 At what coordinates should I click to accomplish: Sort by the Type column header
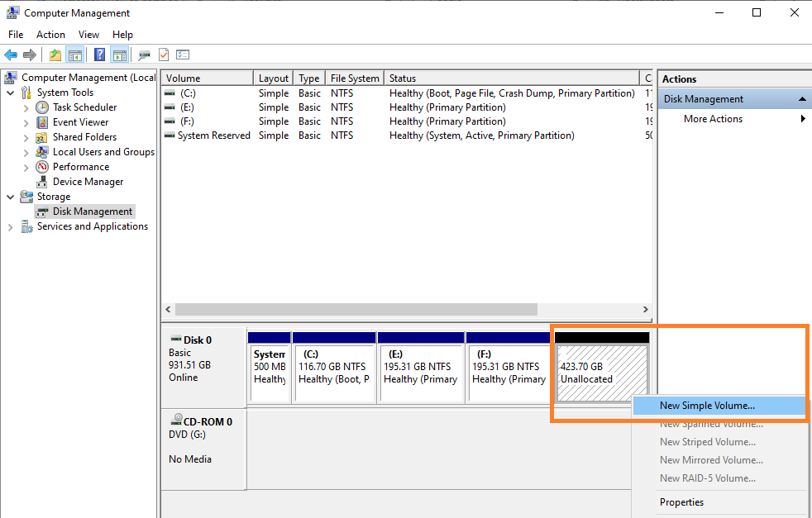[x=310, y=78]
